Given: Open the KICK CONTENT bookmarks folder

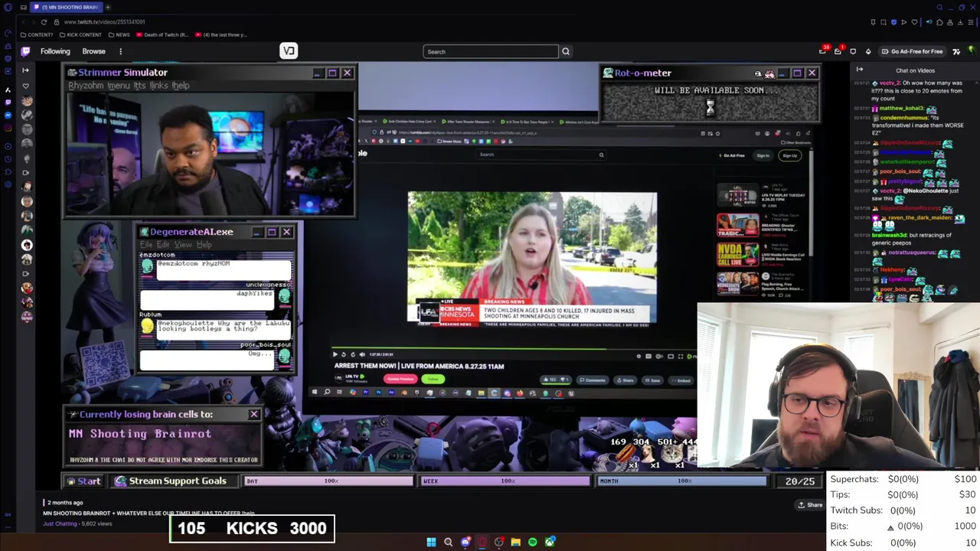Looking at the screenshot, I should tap(80, 34).
